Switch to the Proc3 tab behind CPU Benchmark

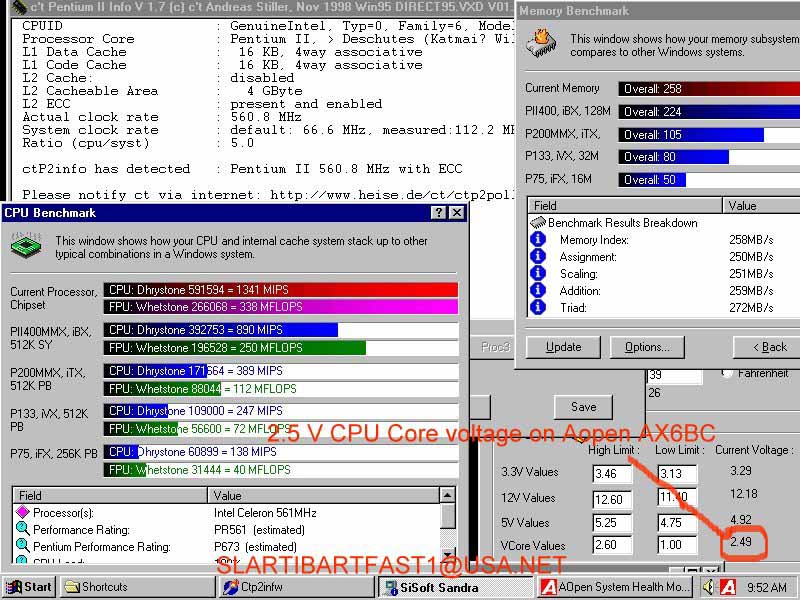click(495, 347)
